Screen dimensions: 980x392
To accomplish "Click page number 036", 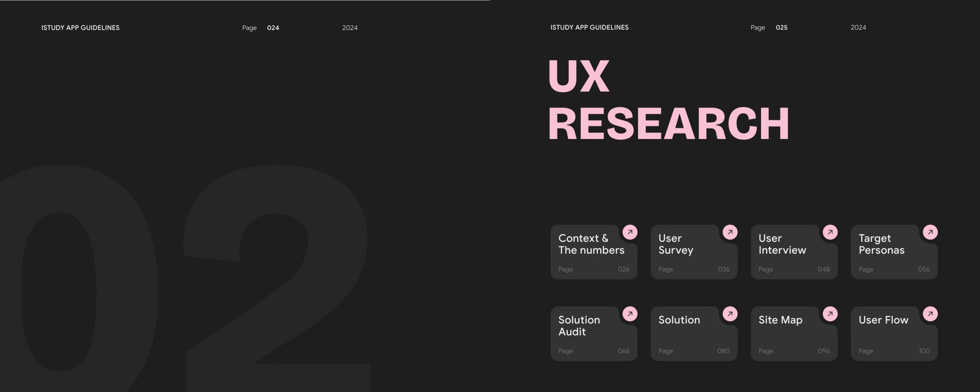I will (x=724, y=269).
